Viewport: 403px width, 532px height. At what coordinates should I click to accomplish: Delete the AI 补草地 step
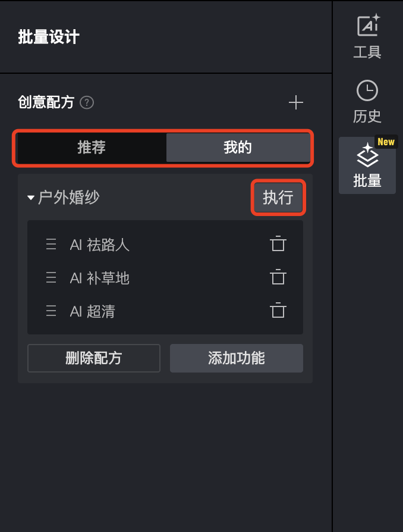coord(278,278)
